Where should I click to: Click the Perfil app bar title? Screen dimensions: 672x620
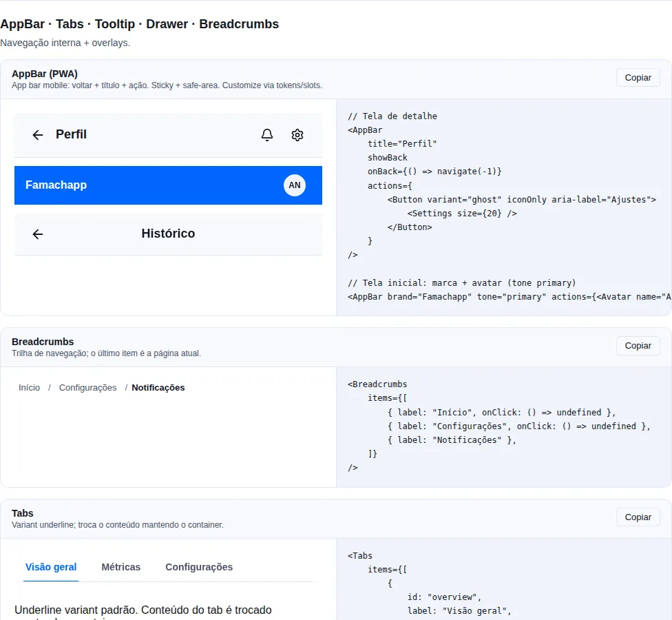(x=71, y=134)
